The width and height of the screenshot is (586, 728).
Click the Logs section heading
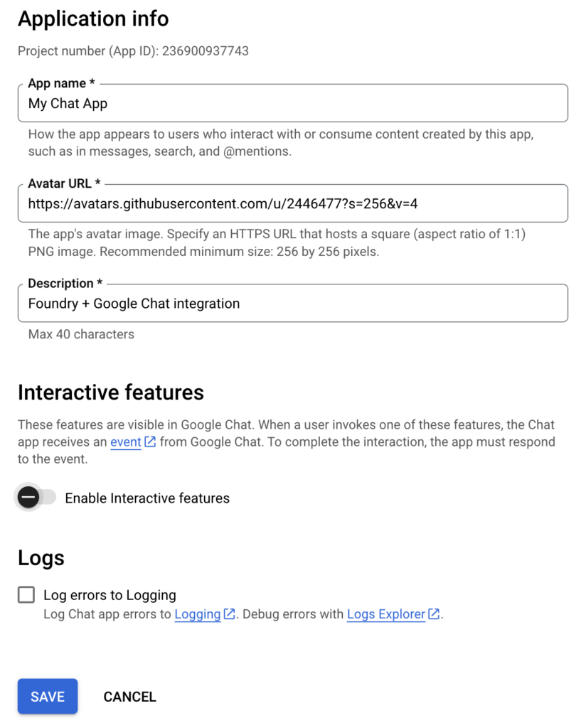click(x=41, y=557)
